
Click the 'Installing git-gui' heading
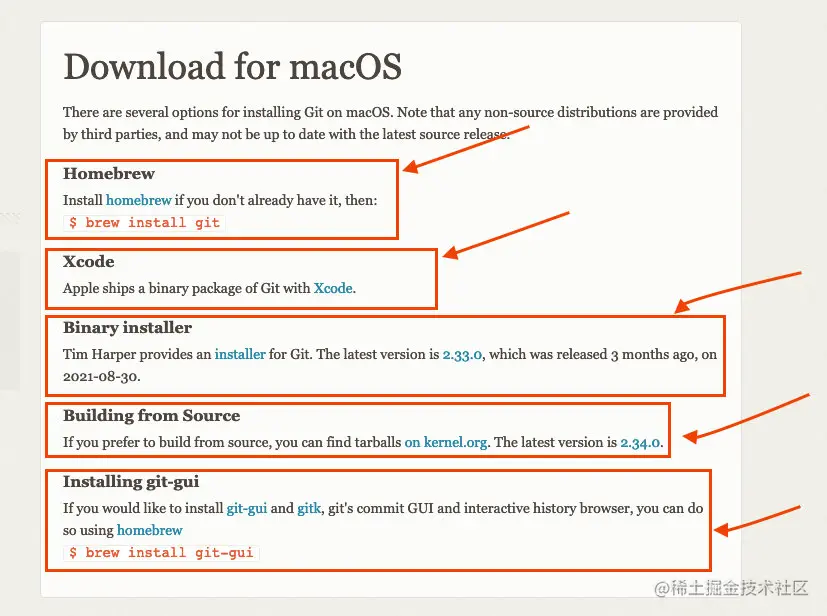(131, 482)
